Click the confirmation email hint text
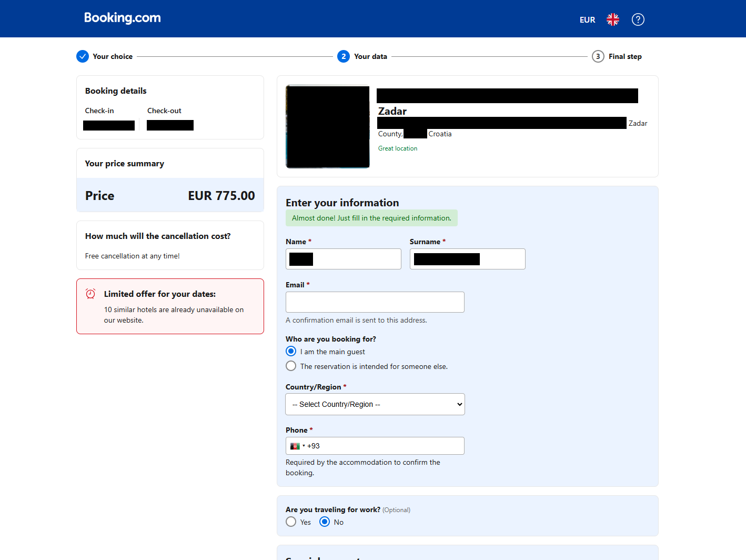The height and width of the screenshot is (560, 746). tap(356, 320)
